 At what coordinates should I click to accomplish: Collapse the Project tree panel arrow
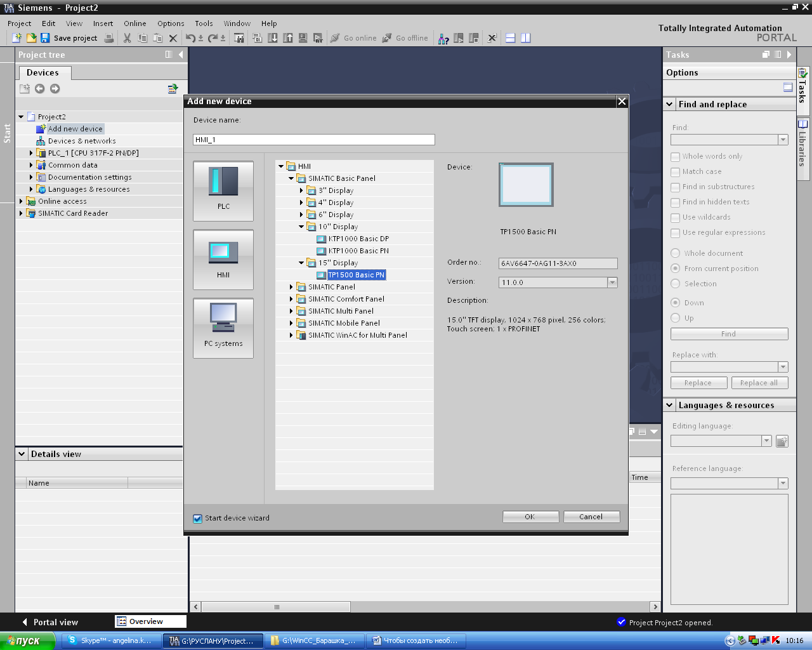click(x=181, y=55)
